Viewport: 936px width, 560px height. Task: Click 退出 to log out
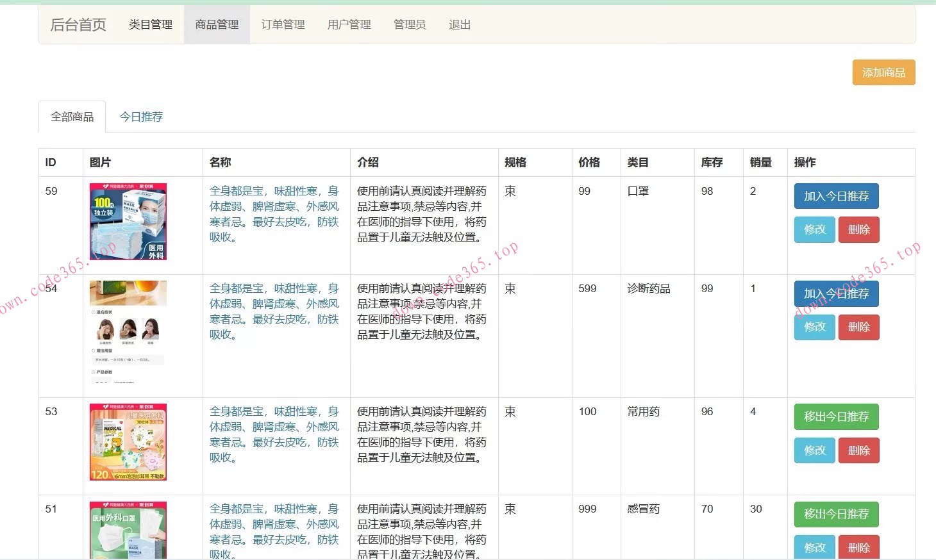tap(458, 24)
